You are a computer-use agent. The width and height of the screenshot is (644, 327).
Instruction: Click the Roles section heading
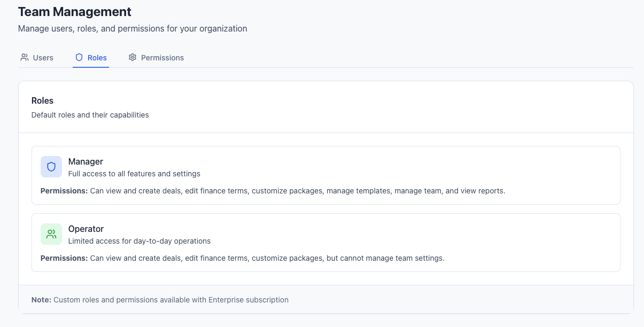point(42,100)
